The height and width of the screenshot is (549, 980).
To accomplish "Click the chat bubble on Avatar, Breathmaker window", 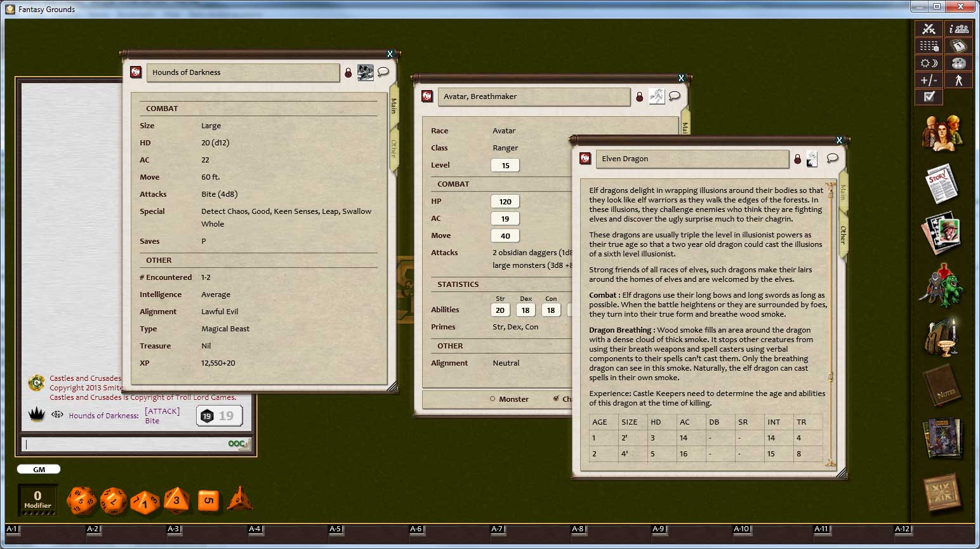I will 675,96.
